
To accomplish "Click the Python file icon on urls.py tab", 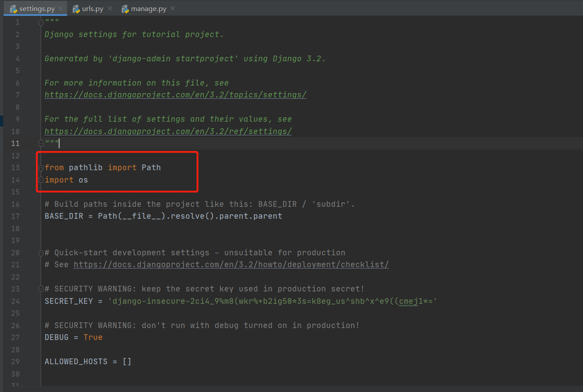I will [x=76, y=8].
